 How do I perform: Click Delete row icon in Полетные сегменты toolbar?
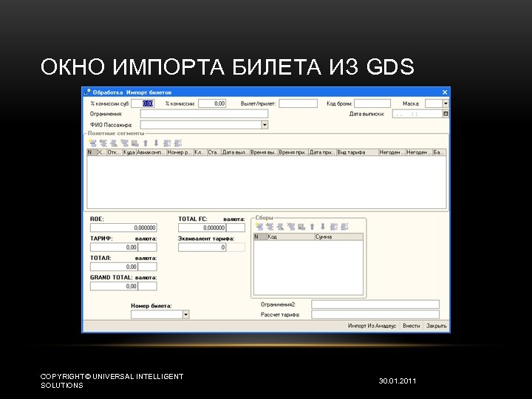125,143
